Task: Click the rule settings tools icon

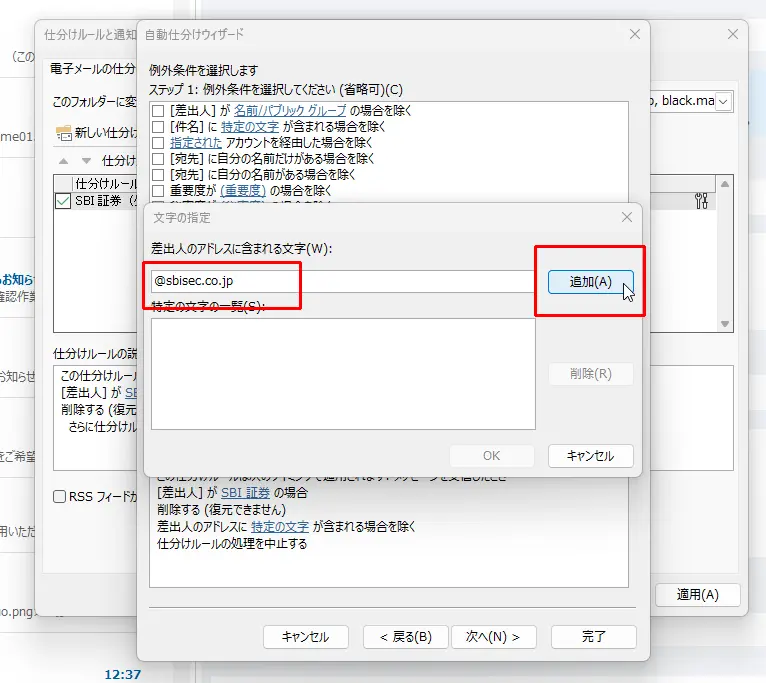Action: click(702, 201)
